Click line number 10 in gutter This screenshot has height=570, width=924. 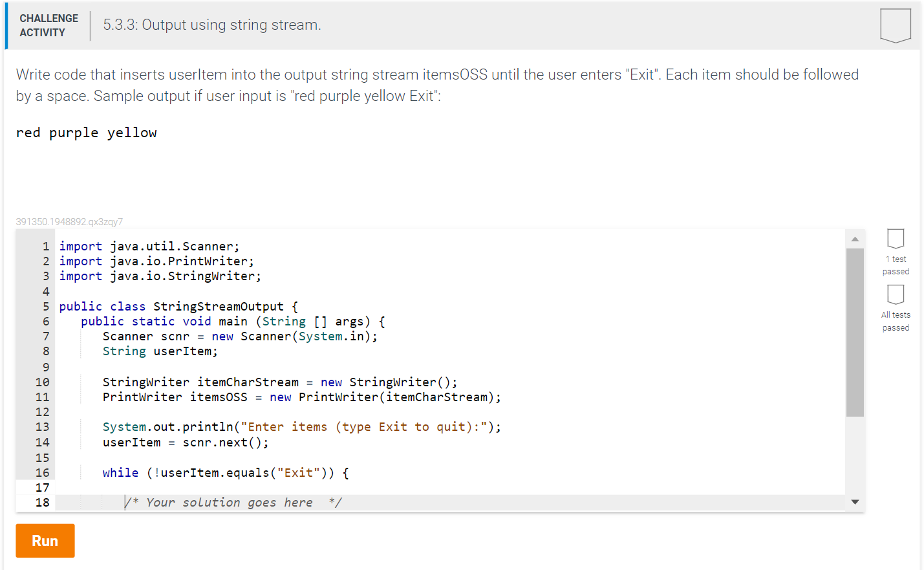pos(43,382)
